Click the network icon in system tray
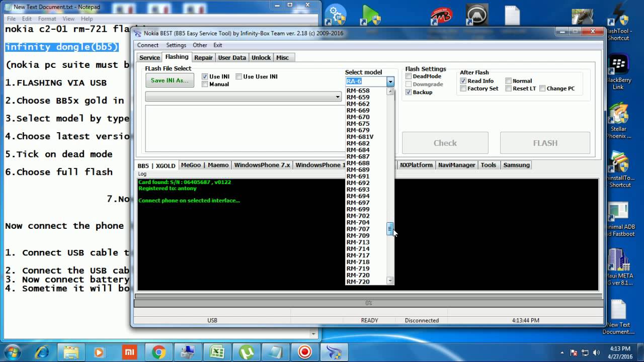The image size is (644, 362). [585, 352]
